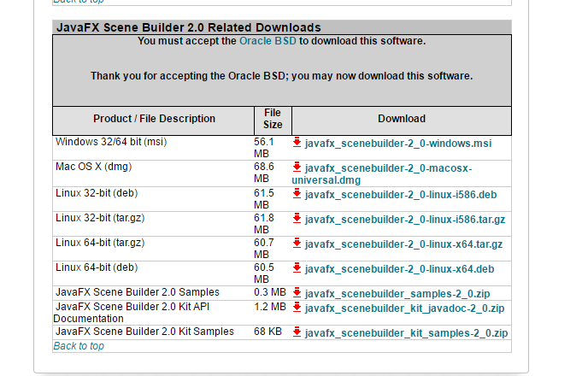Click red download arrow for linux-i586.tar.gz
This screenshot has height=376, width=588.
297,219
